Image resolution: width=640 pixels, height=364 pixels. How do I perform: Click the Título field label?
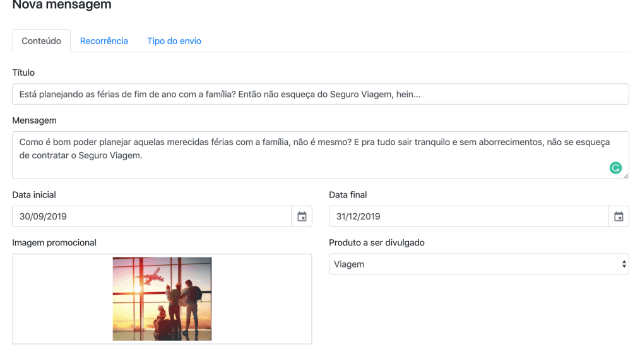click(x=23, y=73)
